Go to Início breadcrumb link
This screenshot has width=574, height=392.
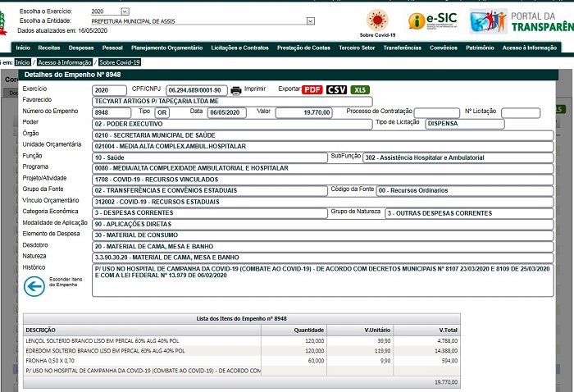click(23, 62)
